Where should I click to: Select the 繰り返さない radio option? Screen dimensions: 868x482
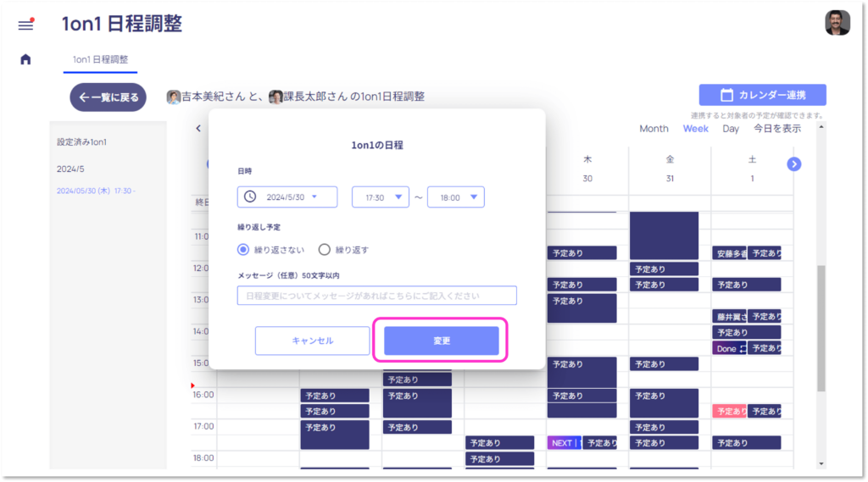tap(244, 250)
